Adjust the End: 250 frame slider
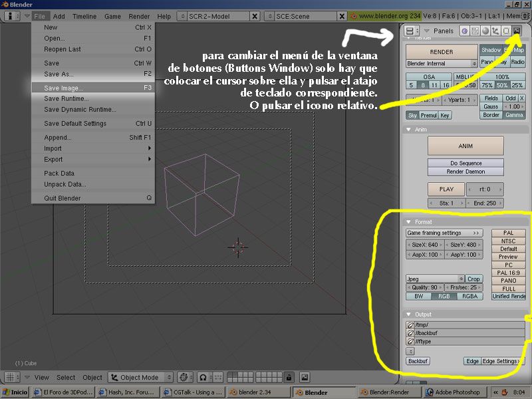This screenshot has height=399, width=532. click(485, 203)
